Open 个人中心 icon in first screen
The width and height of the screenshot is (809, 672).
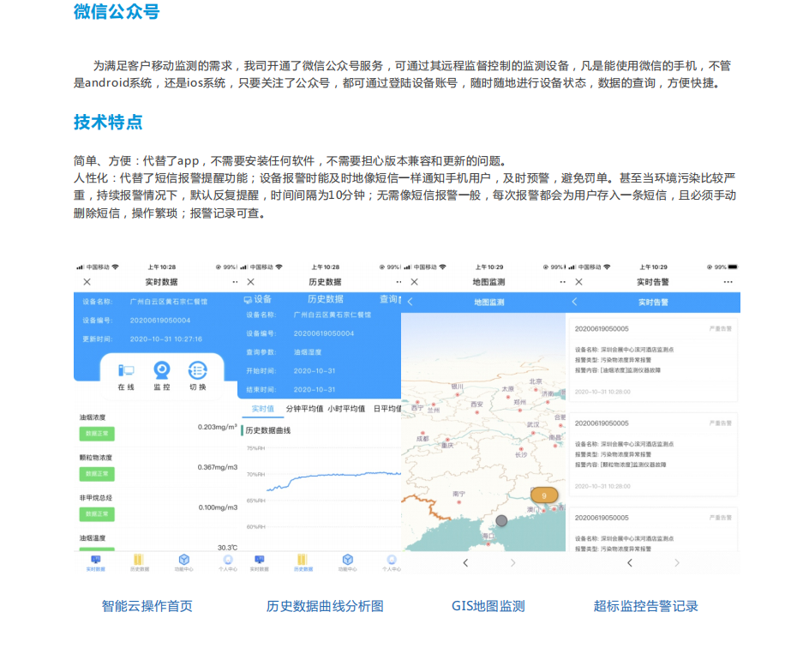pos(228,562)
